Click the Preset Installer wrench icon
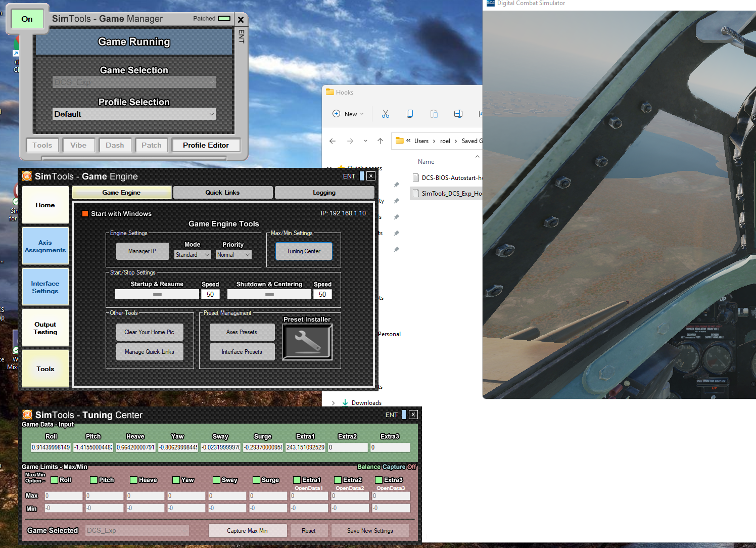The width and height of the screenshot is (756, 548). point(307,342)
